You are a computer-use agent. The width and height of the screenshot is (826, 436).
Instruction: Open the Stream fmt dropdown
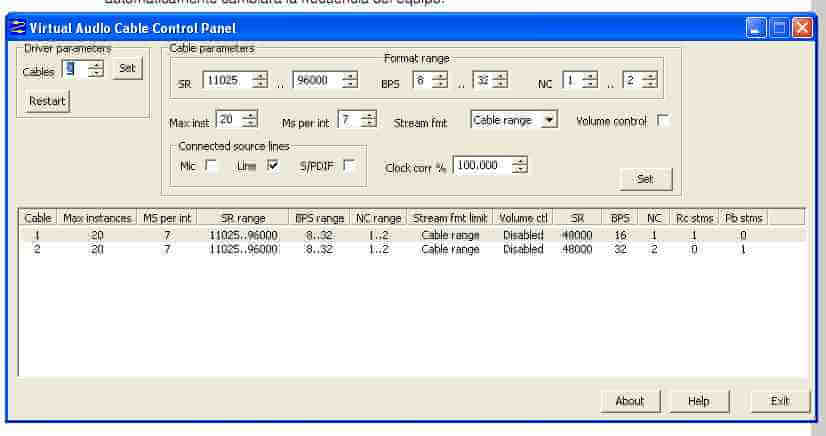pos(548,120)
